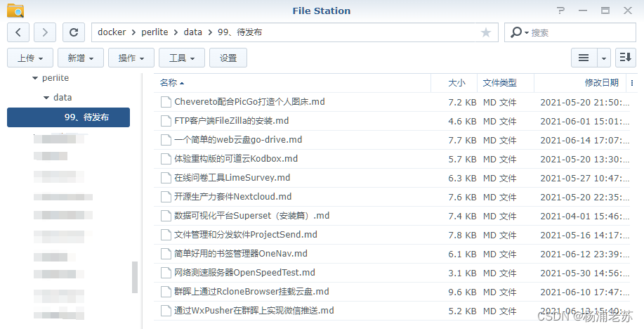Sort by the 大小 column header

click(x=454, y=83)
